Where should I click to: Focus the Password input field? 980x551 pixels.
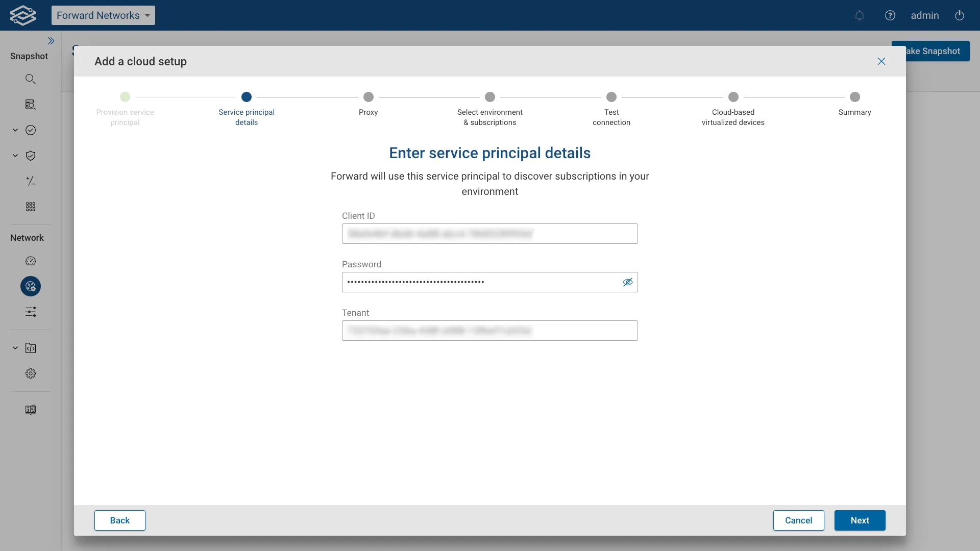(x=490, y=282)
